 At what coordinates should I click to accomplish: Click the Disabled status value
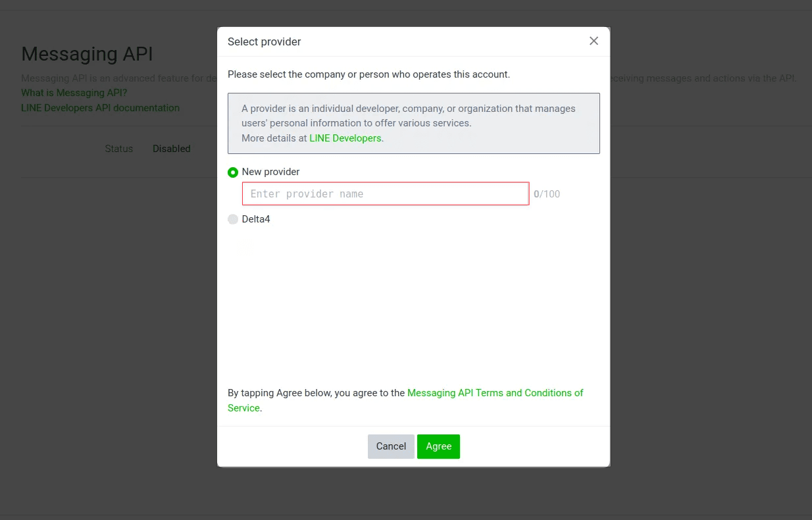click(x=171, y=149)
